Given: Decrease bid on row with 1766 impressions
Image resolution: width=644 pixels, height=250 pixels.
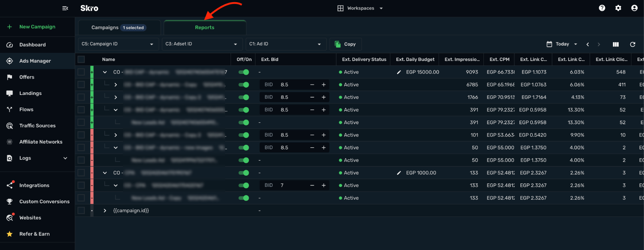Looking at the screenshot, I should 312,98.
